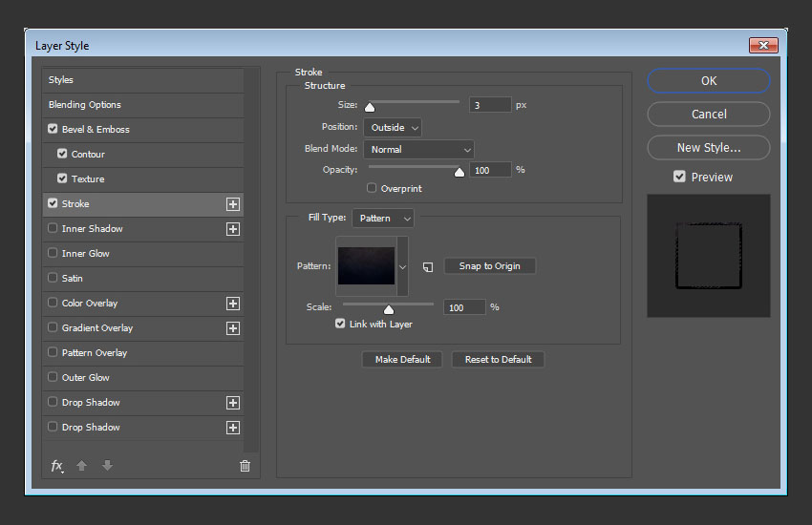Screen dimensions: 812x525
Task: Toggle the Preview checkbox
Action: tap(679, 177)
